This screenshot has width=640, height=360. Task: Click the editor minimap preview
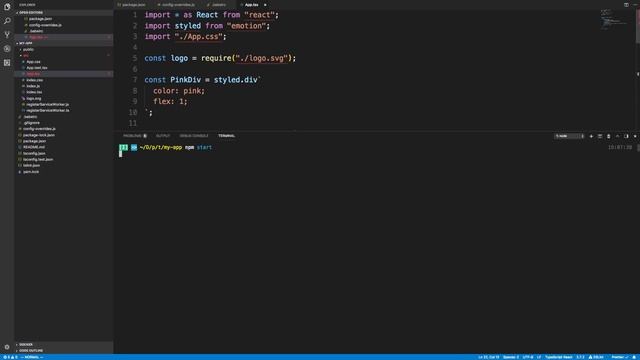pyautogui.click(x=615, y=20)
